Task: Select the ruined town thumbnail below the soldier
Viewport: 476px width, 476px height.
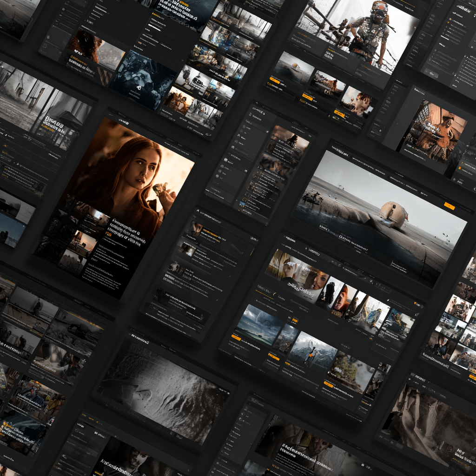Action: point(326,86)
